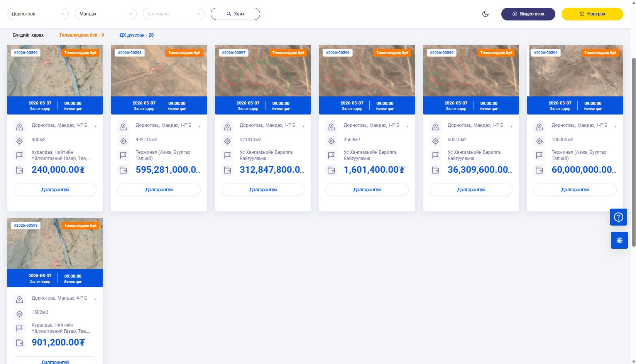
Task: Click flag purpose icon on listing #2026-00597
Action: pyautogui.click(x=227, y=155)
